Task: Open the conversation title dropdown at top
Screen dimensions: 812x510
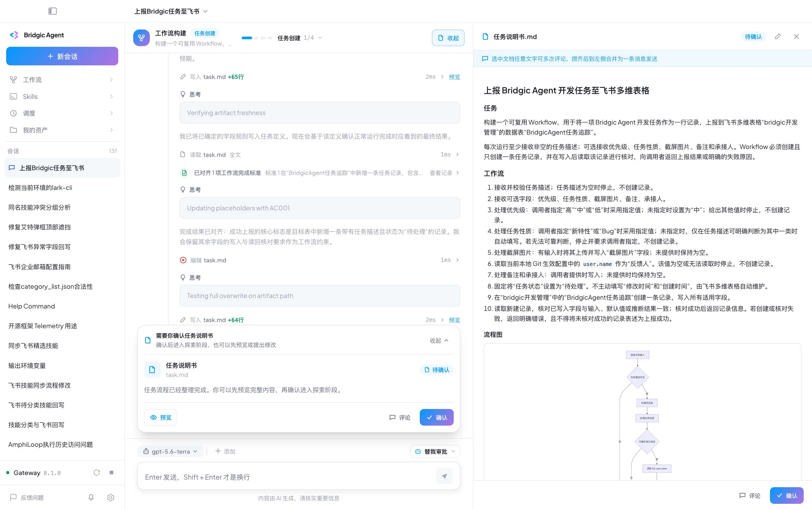Action: click(x=171, y=11)
